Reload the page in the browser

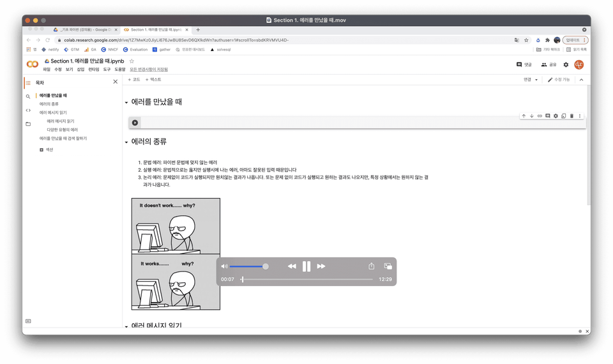(x=48, y=40)
